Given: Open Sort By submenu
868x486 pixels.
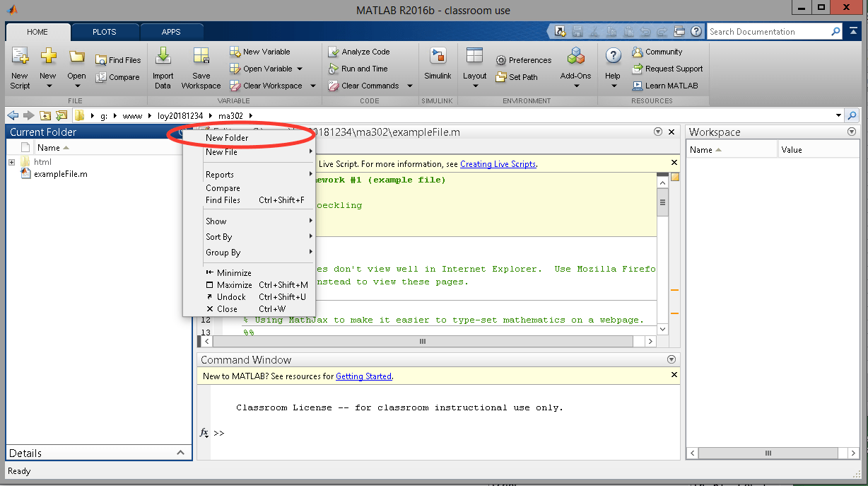Looking at the screenshot, I should click(x=249, y=237).
